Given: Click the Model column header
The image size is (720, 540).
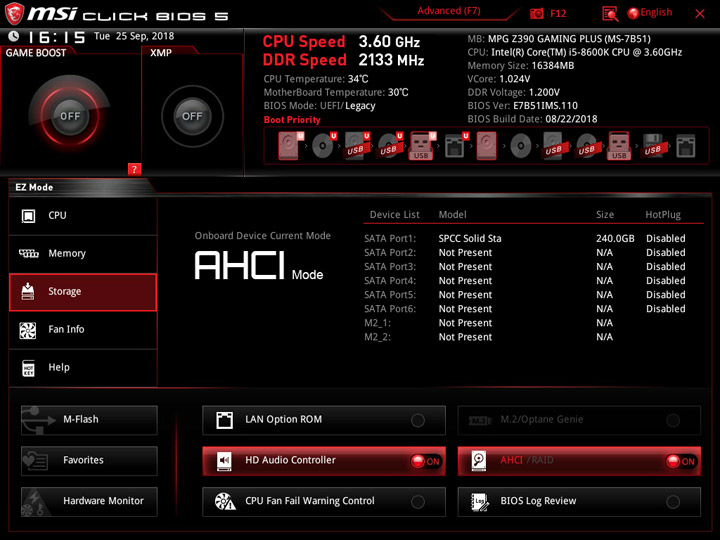Looking at the screenshot, I should point(452,215).
